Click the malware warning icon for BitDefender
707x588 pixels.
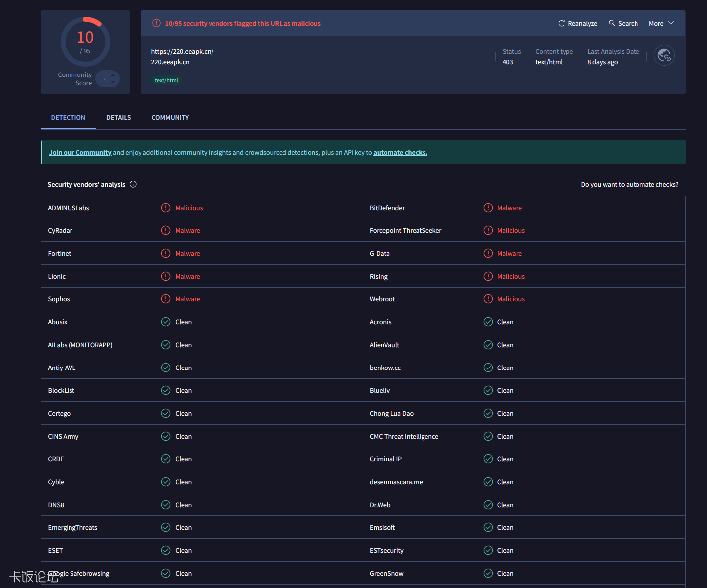488,208
